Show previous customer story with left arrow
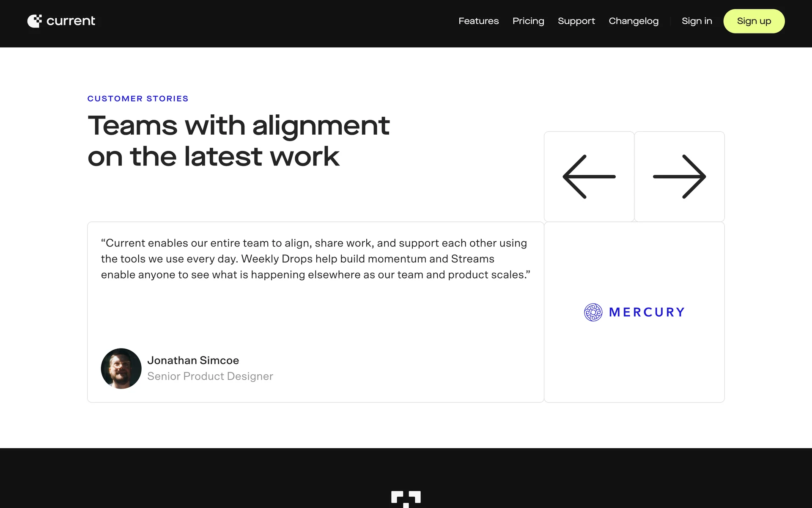Image resolution: width=812 pixels, height=508 pixels. tap(589, 177)
